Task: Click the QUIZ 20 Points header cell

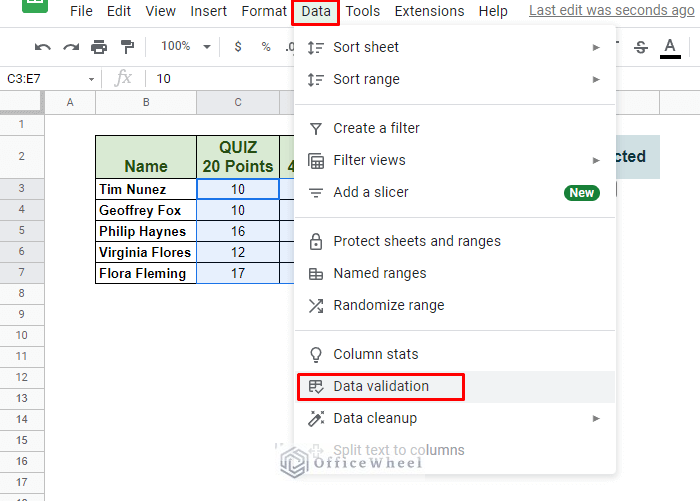Action: point(238,157)
